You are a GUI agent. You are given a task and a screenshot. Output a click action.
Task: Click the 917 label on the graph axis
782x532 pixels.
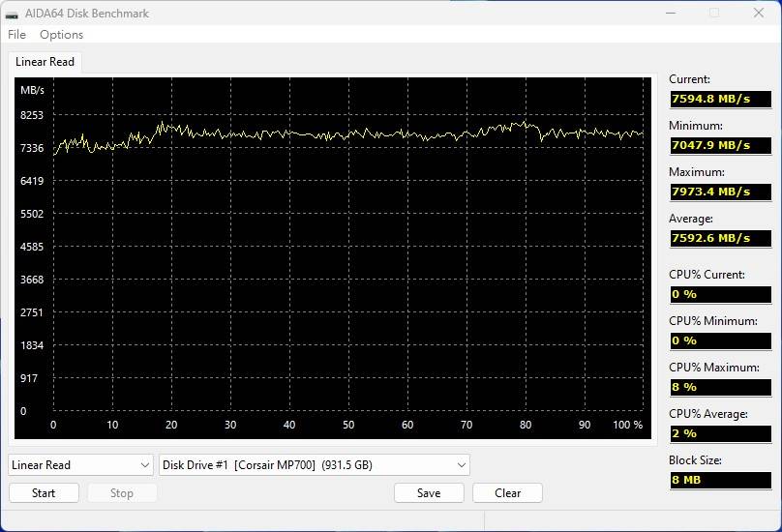pyautogui.click(x=29, y=378)
